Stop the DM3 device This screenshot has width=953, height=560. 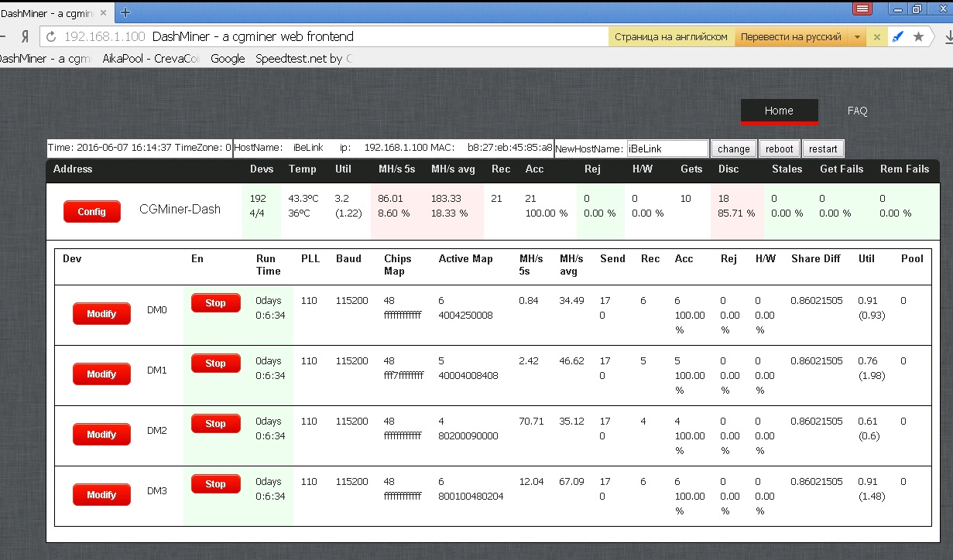[215, 484]
